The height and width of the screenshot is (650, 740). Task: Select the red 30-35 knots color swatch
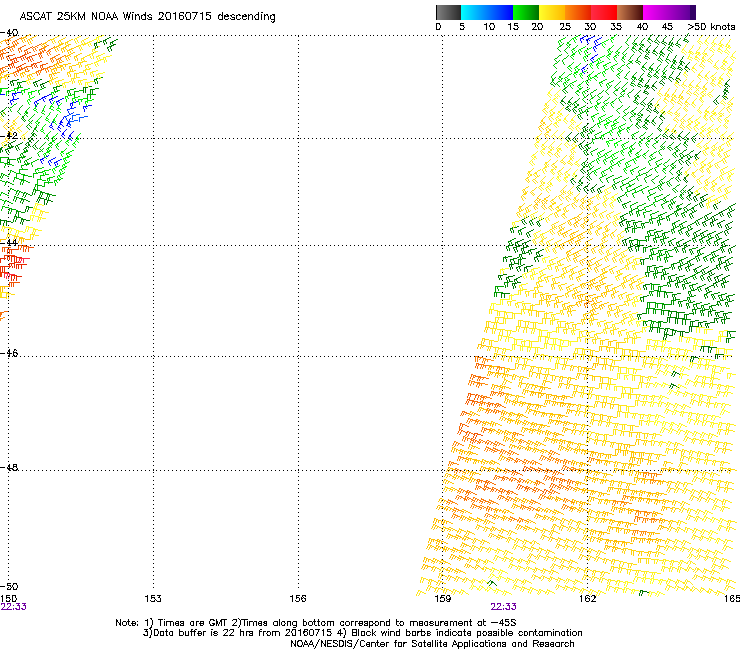coord(604,12)
